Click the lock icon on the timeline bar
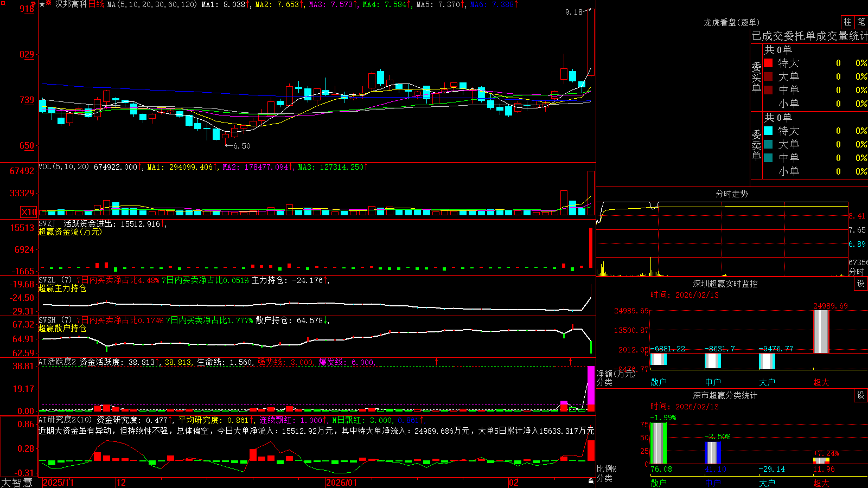Viewport: 868px width, 488px height. 591,481
